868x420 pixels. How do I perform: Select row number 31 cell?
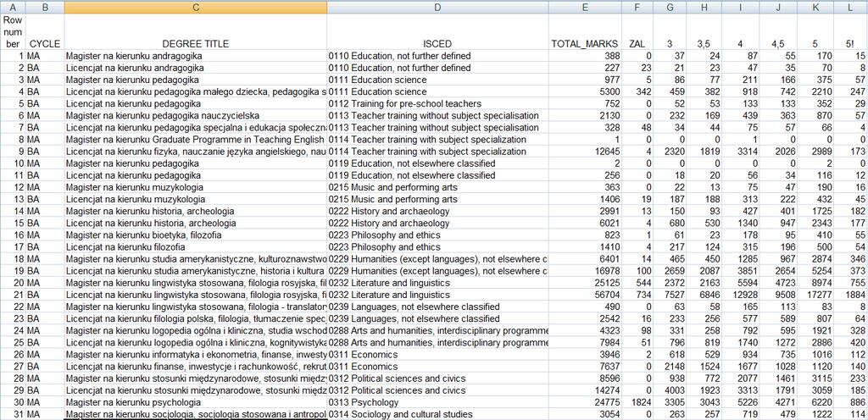(x=13, y=414)
